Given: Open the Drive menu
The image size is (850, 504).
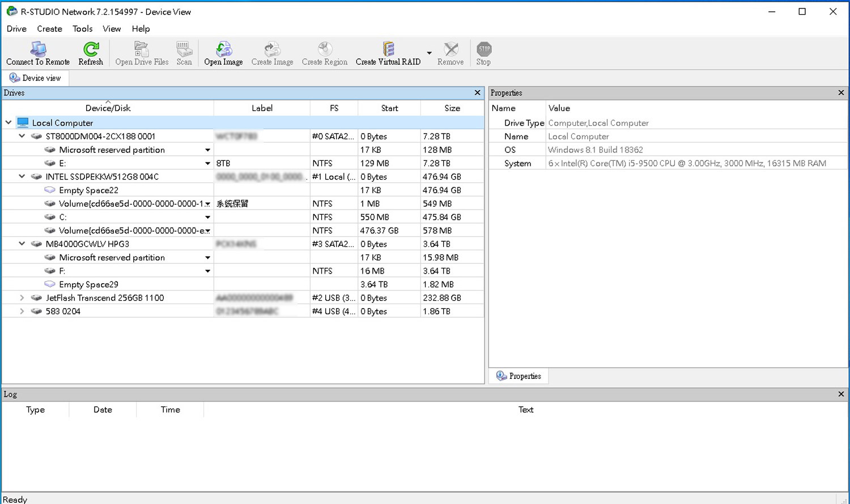Looking at the screenshot, I should point(16,28).
